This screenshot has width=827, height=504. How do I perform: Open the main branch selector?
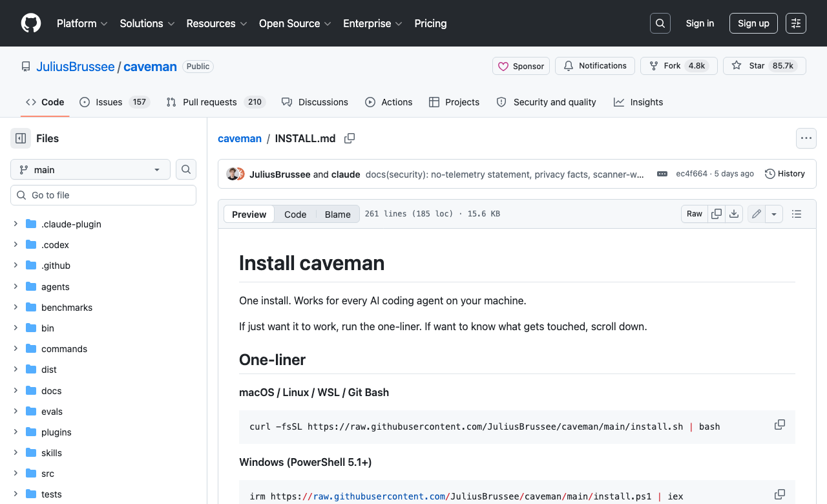click(x=90, y=169)
